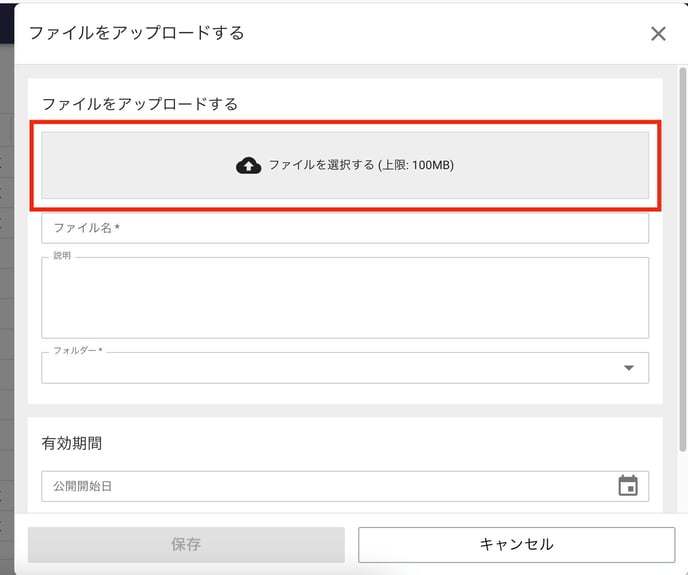This screenshot has width=688, height=575.
Task: Focus the 公開開始日 date field
Action: click(345, 486)
